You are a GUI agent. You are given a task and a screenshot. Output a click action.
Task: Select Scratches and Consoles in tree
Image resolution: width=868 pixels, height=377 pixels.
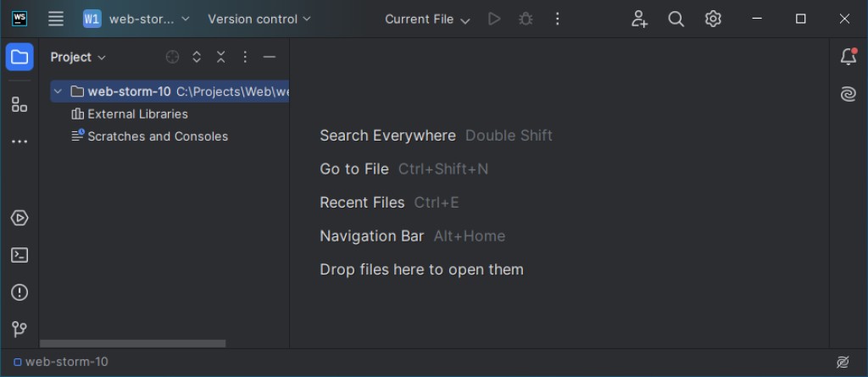point(158,136)
